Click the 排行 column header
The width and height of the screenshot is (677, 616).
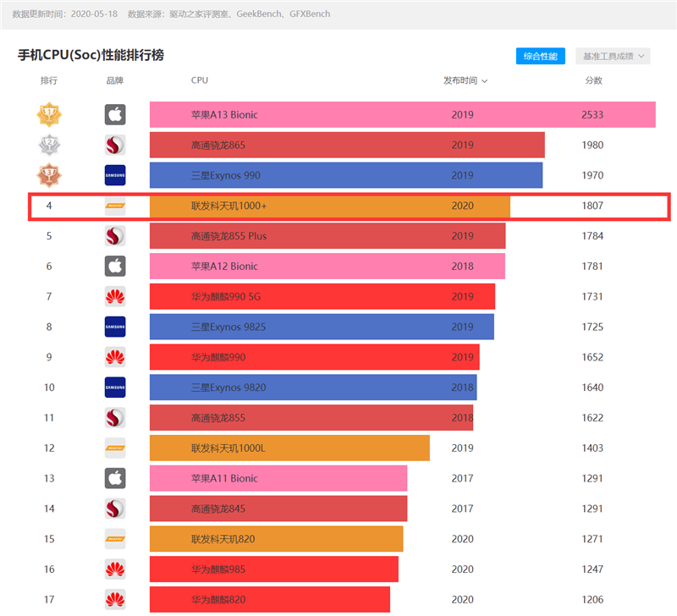coord(49,80)
